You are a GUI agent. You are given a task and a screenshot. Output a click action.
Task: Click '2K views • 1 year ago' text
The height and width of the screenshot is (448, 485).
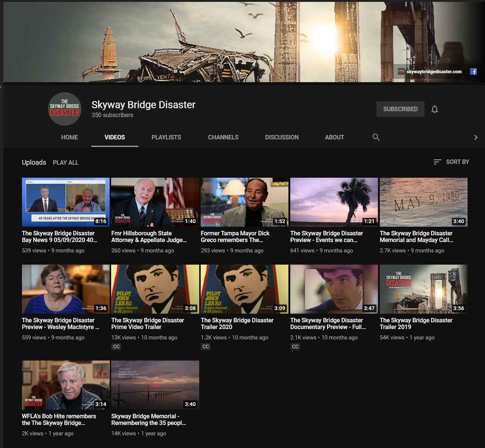(48, 434)
